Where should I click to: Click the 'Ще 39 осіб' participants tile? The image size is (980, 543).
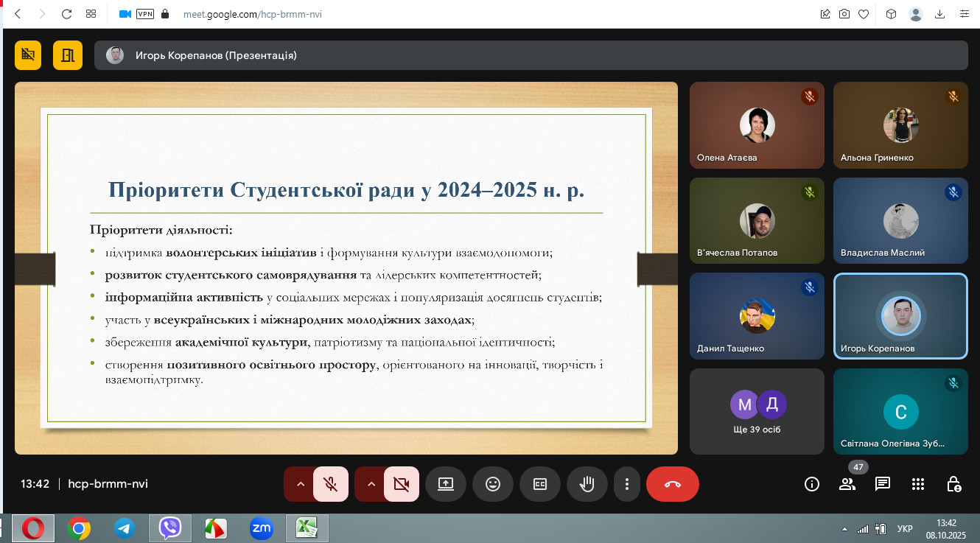point(757,411)
